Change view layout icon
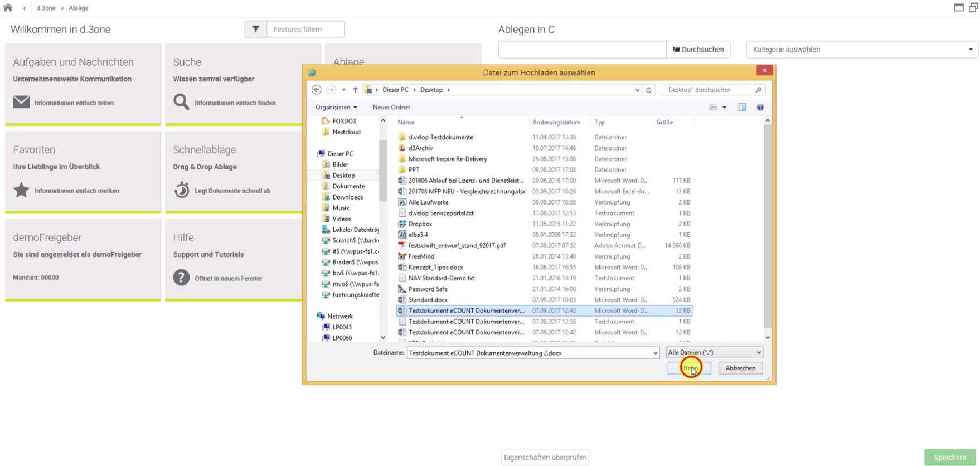Screen dimensions: 980x466 pos(713,107)
